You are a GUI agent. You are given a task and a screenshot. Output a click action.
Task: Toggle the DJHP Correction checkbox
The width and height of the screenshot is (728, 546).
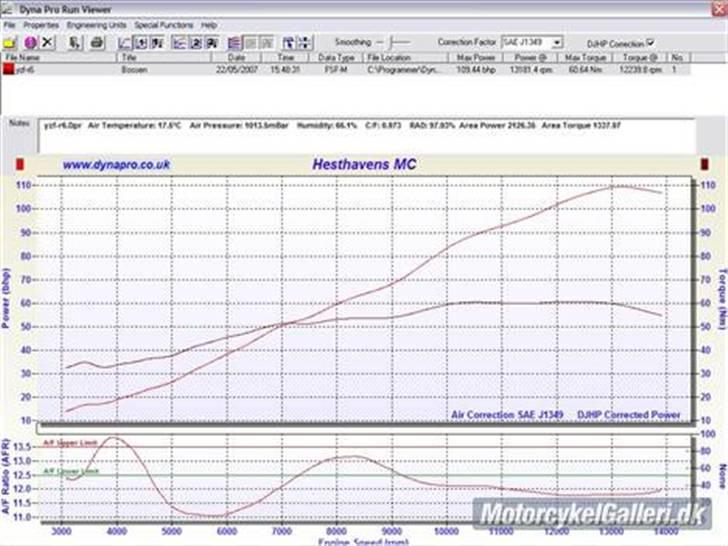pyautogui.click(x=650, y=43)
